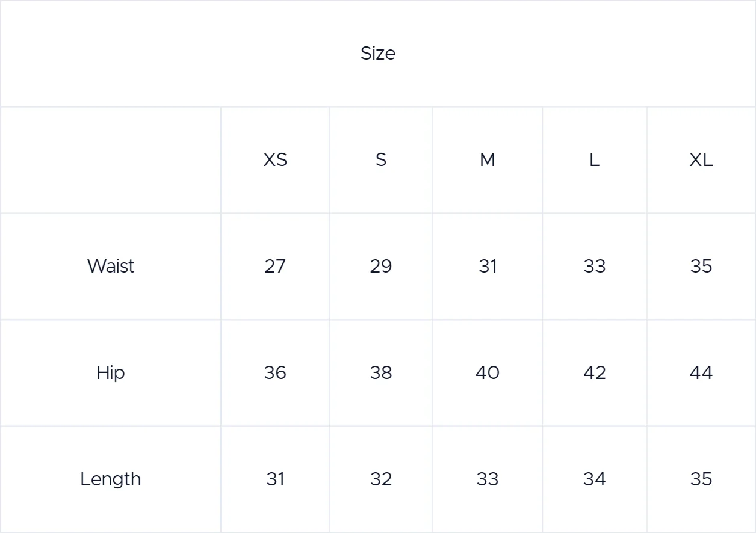Click the Waist value 27 for XS

275,266
